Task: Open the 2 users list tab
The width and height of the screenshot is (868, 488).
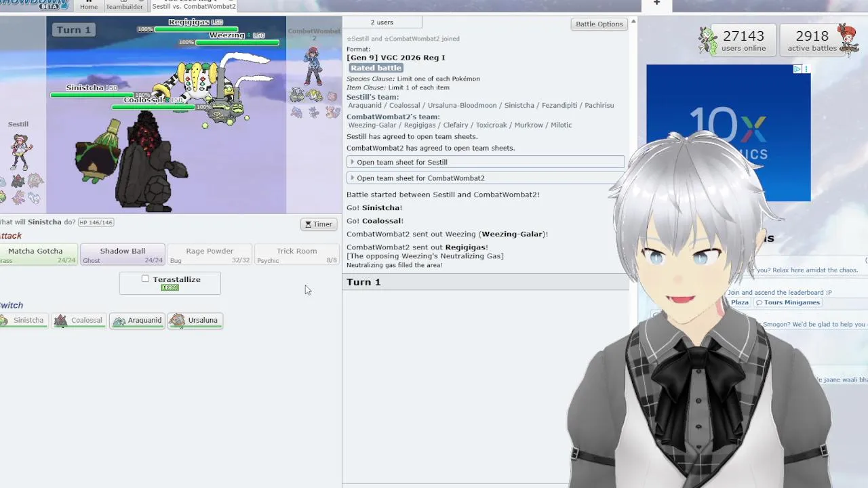Action: click(x=382, y=22)
